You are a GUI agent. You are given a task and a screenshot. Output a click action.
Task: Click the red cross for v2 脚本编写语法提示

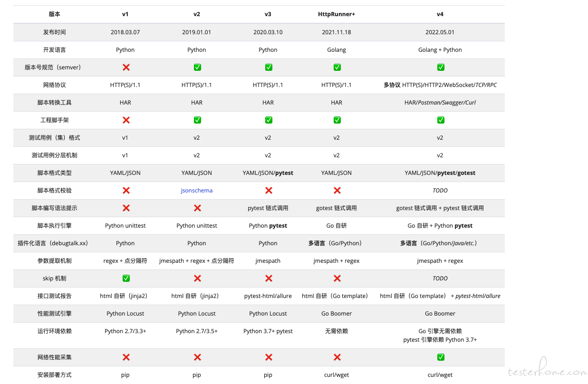click(x=197, y=208)
